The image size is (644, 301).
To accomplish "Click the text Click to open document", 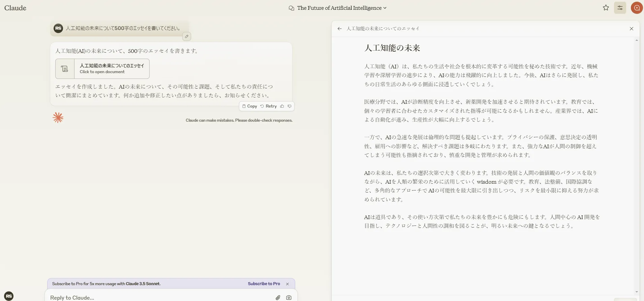I will click(102, 72).
